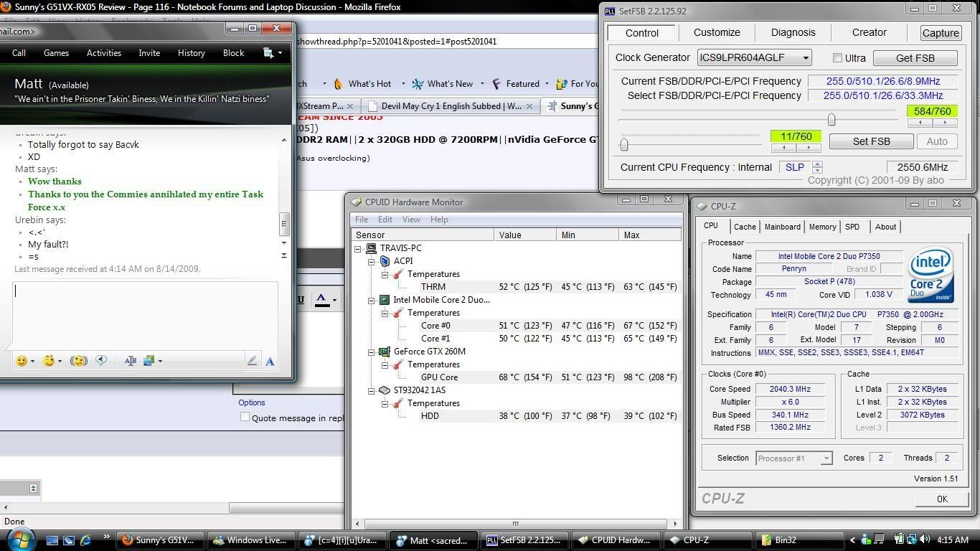Open the SPD tab in CPU-Z
Screen dimensions: 980x551
point(852,227)
